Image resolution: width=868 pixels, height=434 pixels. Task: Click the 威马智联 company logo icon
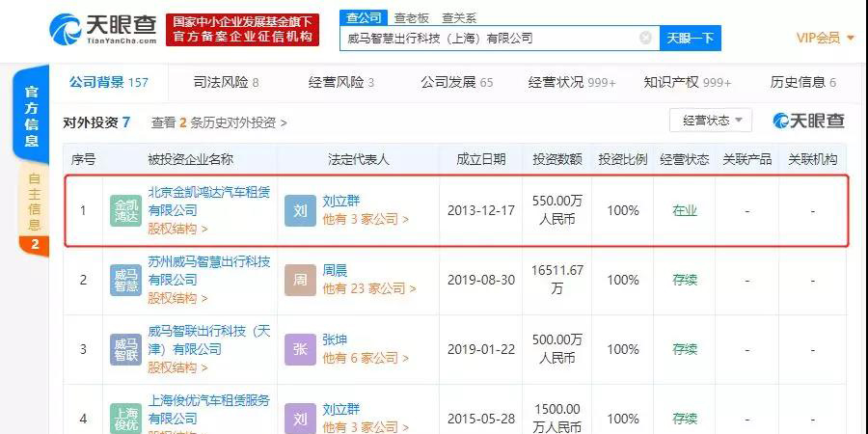click(x=125, y=349)
